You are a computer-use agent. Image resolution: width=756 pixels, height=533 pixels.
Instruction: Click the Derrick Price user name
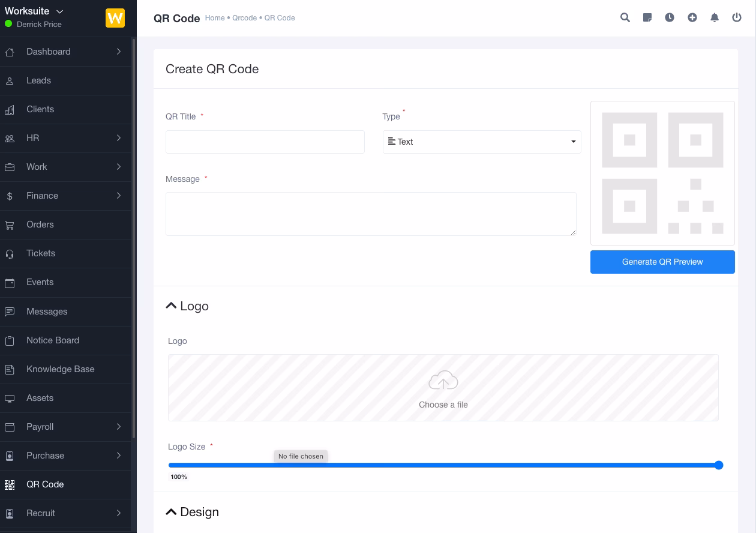pos(39,25)
